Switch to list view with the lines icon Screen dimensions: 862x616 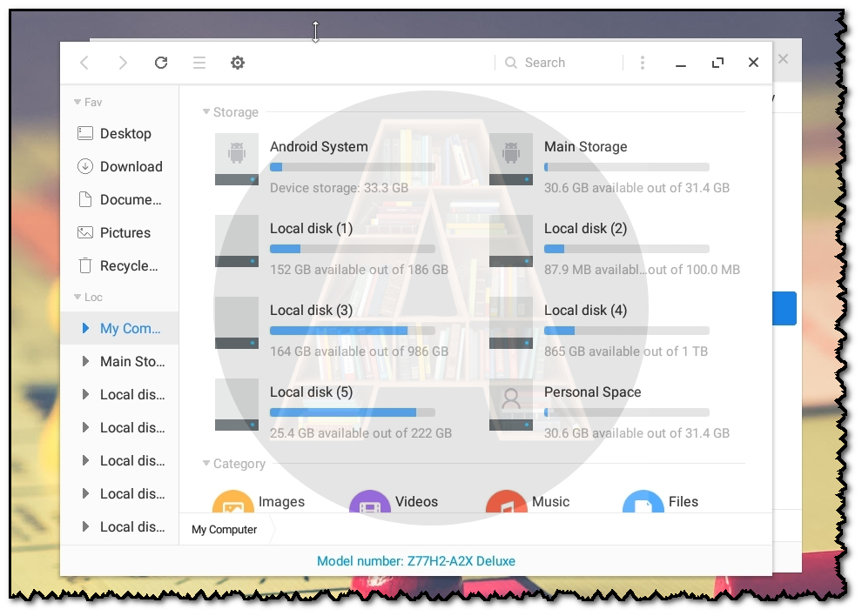pos(199,63)
